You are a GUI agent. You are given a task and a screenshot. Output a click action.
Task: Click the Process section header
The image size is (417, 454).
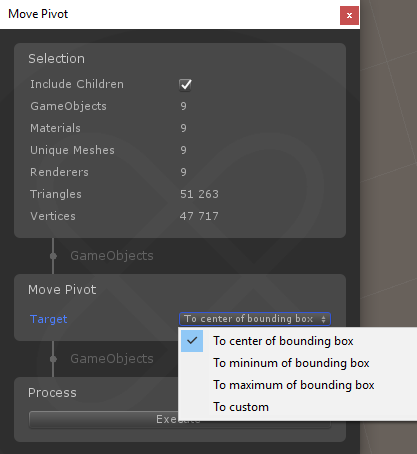[52, 393]
